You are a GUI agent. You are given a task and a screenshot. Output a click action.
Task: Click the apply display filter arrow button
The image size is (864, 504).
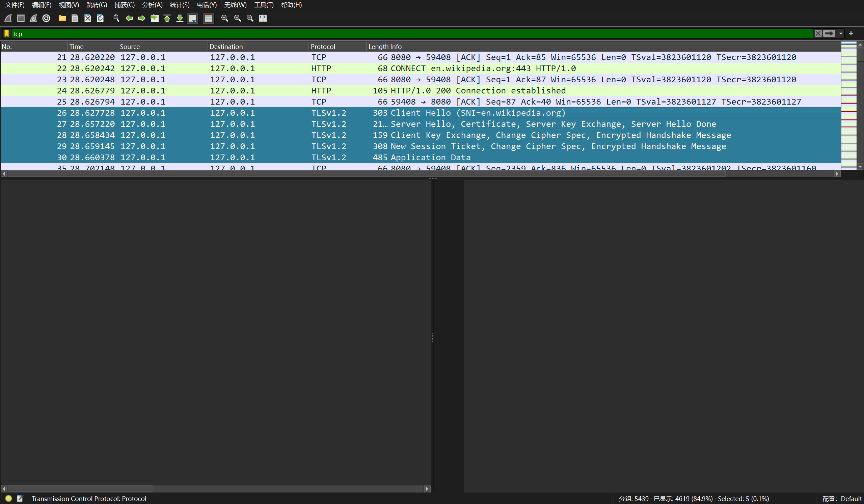coord(829,34)
